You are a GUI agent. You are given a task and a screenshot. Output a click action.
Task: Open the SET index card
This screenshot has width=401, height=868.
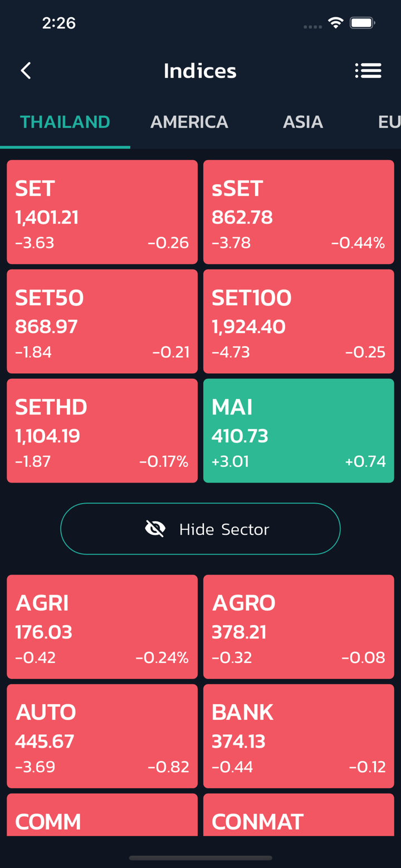102,212
